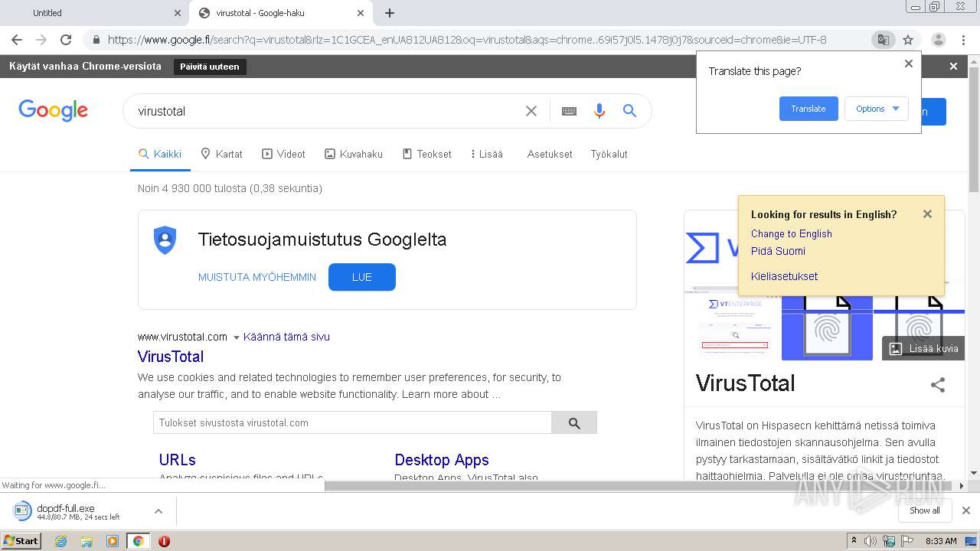Switch to the Videot tab
980x551 pixels.
pos(283,154)
